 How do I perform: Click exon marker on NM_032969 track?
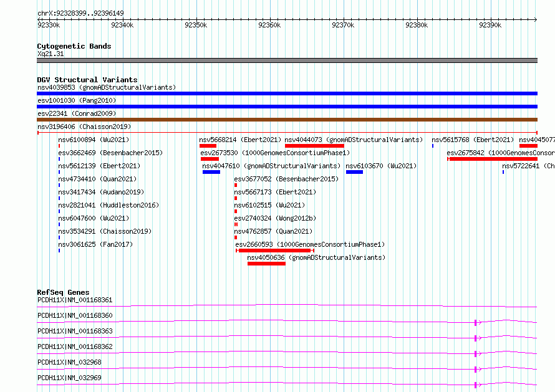475,385
